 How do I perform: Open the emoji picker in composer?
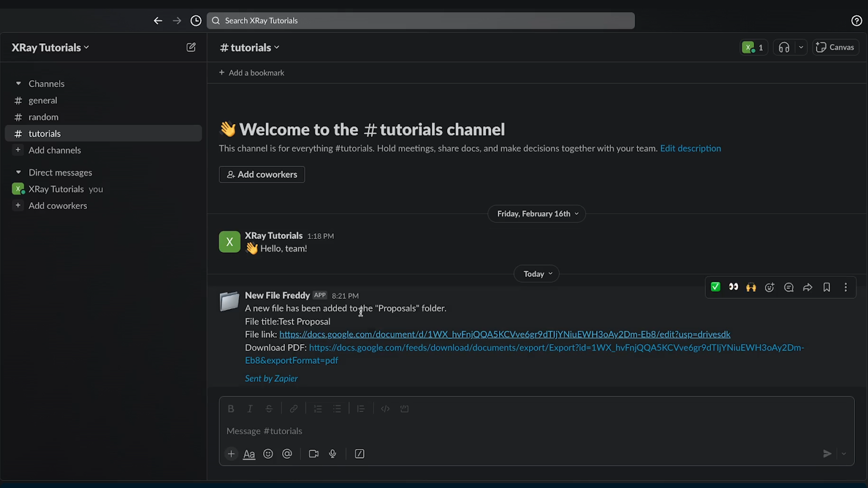pyautogui.click(x=268, y=454)
